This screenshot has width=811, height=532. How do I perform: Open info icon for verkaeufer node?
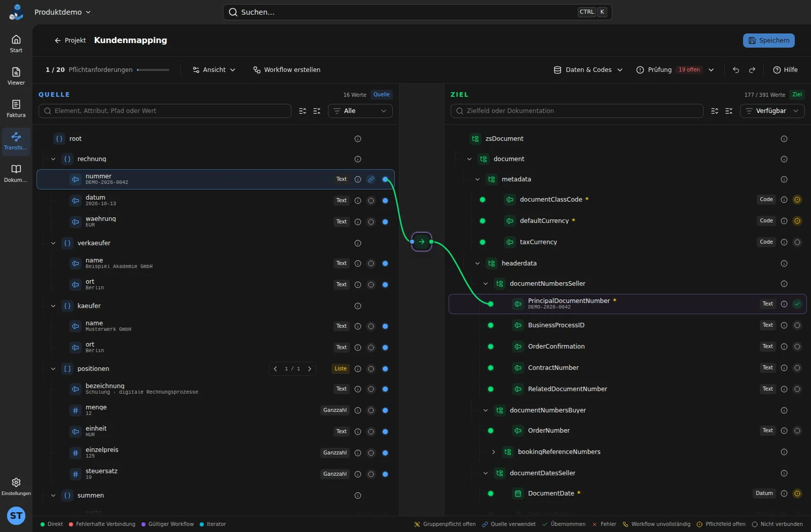358,243
